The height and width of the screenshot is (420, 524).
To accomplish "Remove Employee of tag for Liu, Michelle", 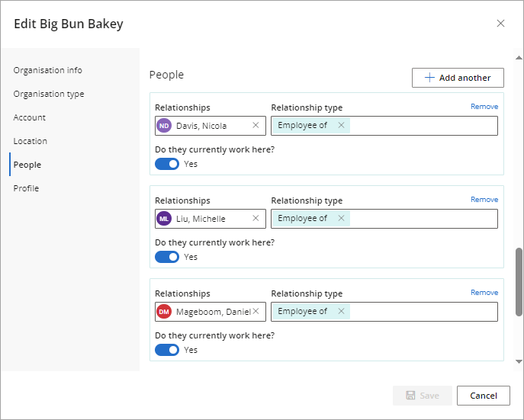I will [341, 218].
